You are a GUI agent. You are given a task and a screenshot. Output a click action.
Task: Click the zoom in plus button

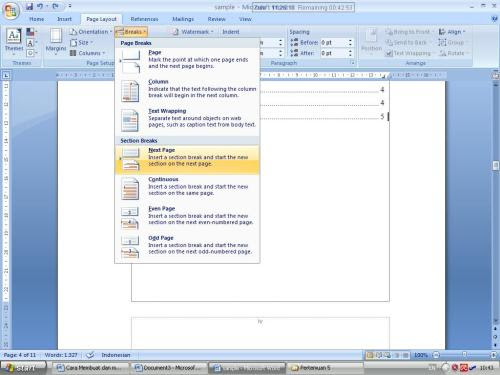[x=494, y=355]
